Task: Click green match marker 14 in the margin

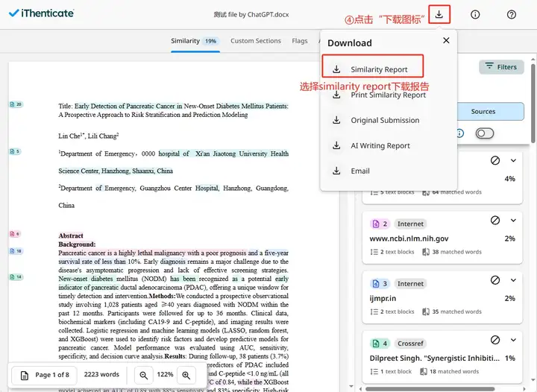Action: (x=16, y=276)
